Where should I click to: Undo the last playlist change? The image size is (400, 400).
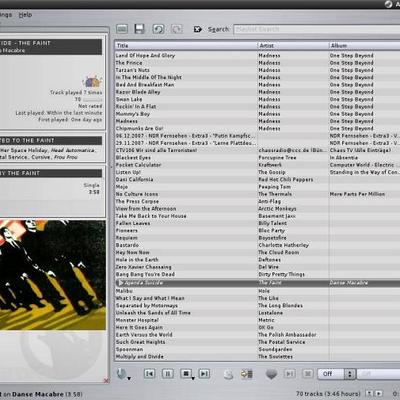pos(158,29)
